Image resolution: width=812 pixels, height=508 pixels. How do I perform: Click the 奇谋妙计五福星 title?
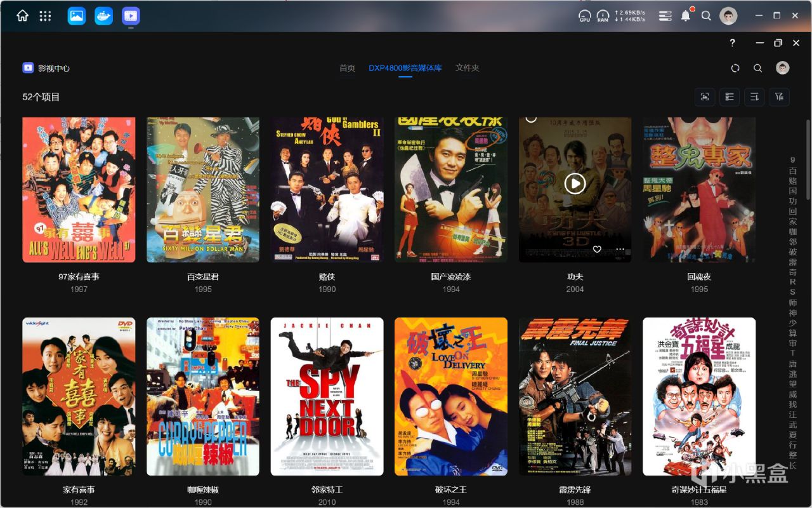(699, 490)
